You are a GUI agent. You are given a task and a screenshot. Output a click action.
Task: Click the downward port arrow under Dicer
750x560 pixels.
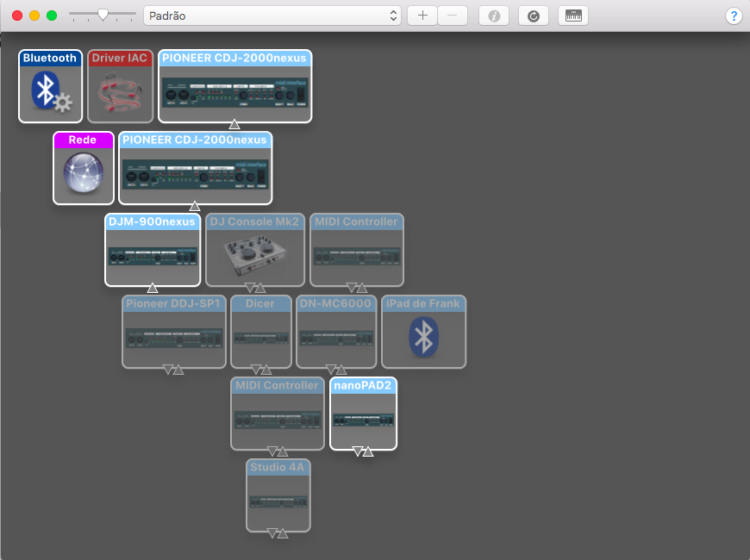[x=256, y=370]
